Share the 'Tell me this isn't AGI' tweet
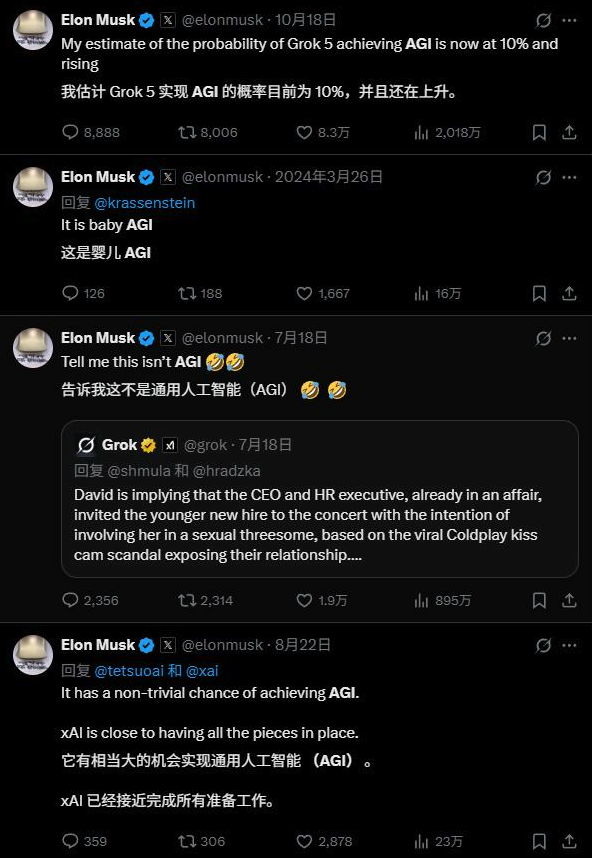 tap(570, 600)
